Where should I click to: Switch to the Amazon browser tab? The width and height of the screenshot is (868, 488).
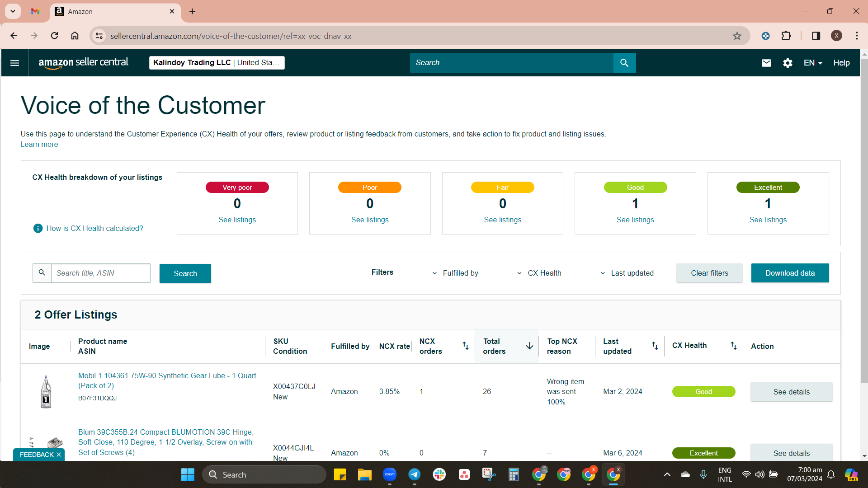point(115,11)
